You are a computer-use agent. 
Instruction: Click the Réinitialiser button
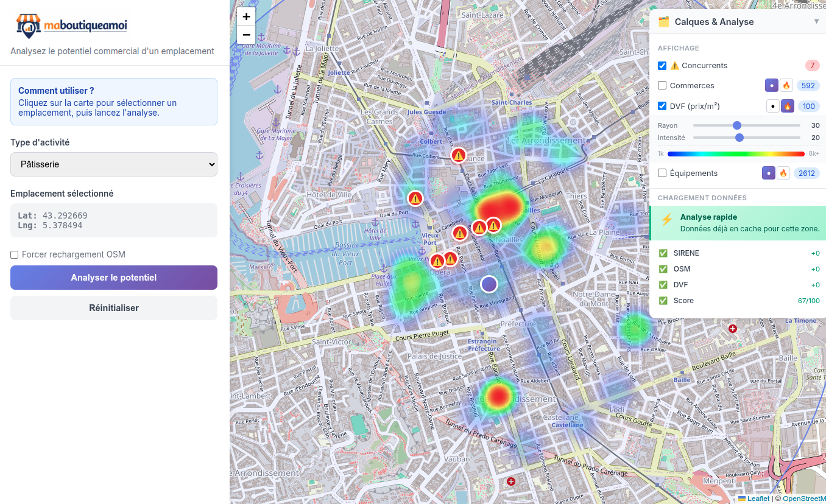pyautogui.click(x=114, y=308)
